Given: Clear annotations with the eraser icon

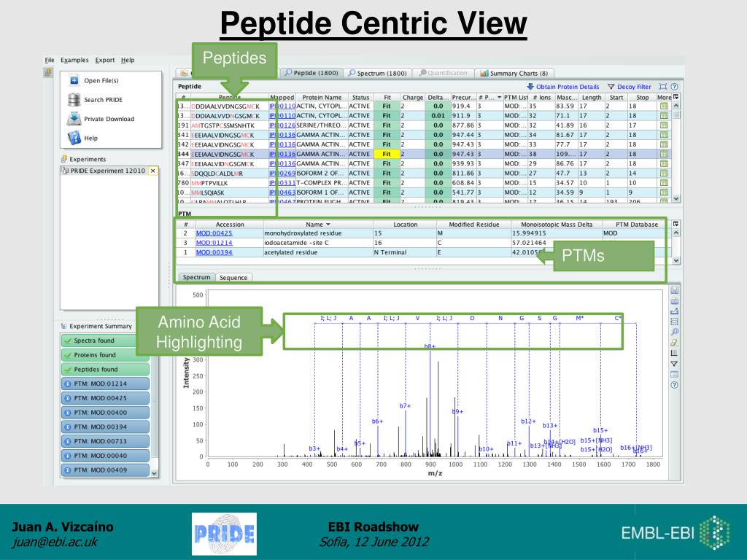Looking at the screenshot, I should pyautogui.click(x=674, y=343).
